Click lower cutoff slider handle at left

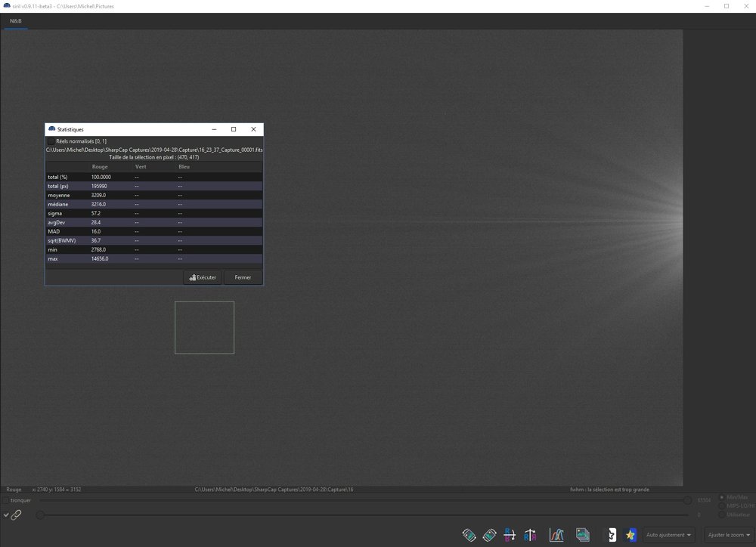pyautogui.click(x=40, y=515)
